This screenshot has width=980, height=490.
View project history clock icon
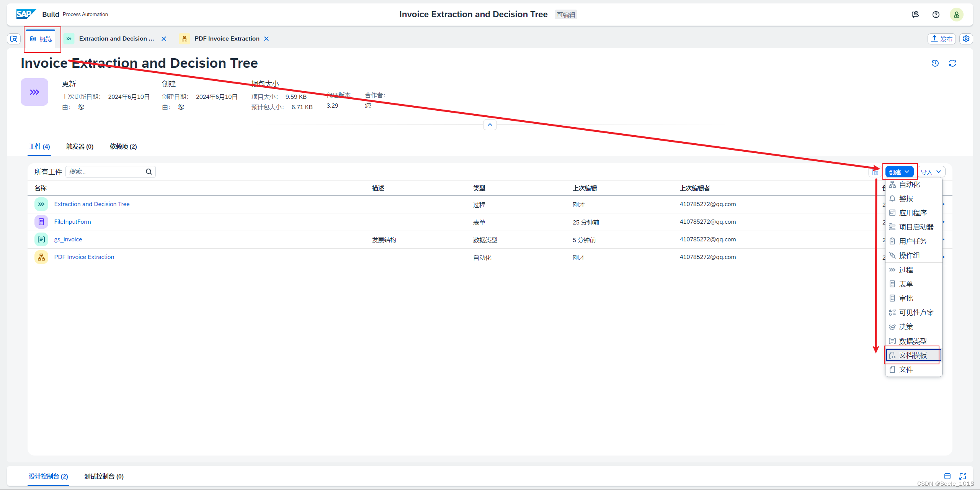[935, 63]
